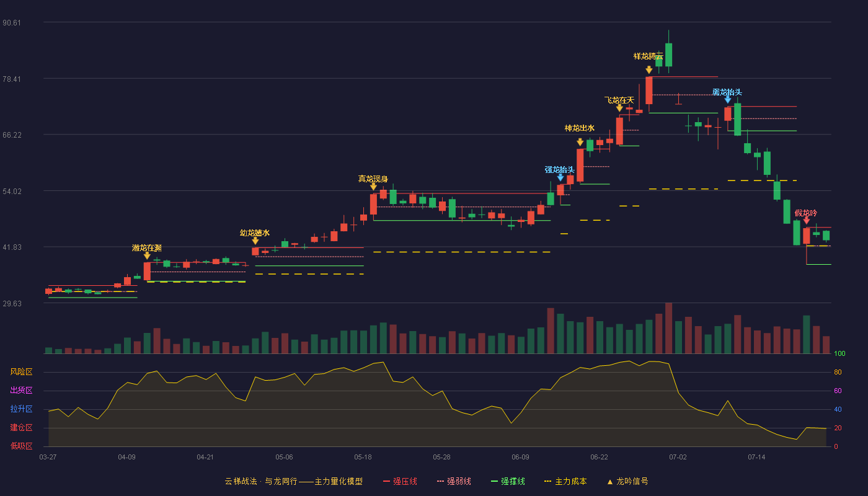Click the 100 indicator scale label
Viewport: 868px width, 496px height.
pyautogui.click(x=839, y=354)
